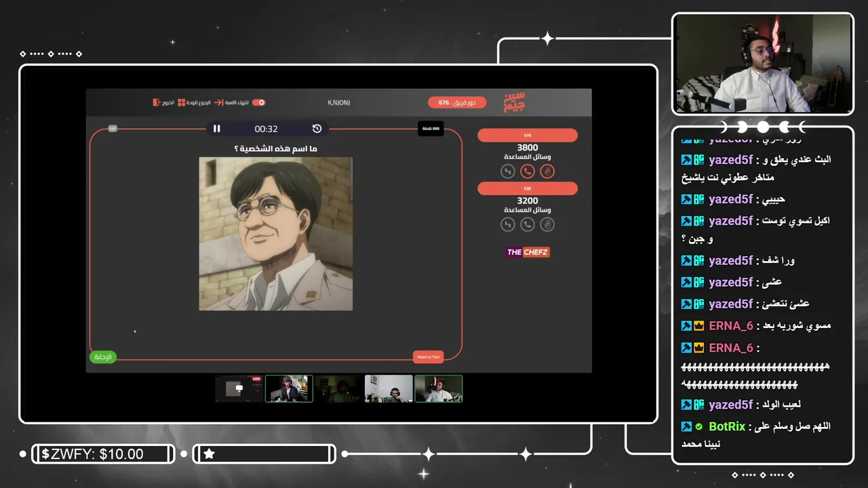The image size is (868, 488).
Task: Click yazed5f username on لعيب الولد message
Action: point(731,405)
